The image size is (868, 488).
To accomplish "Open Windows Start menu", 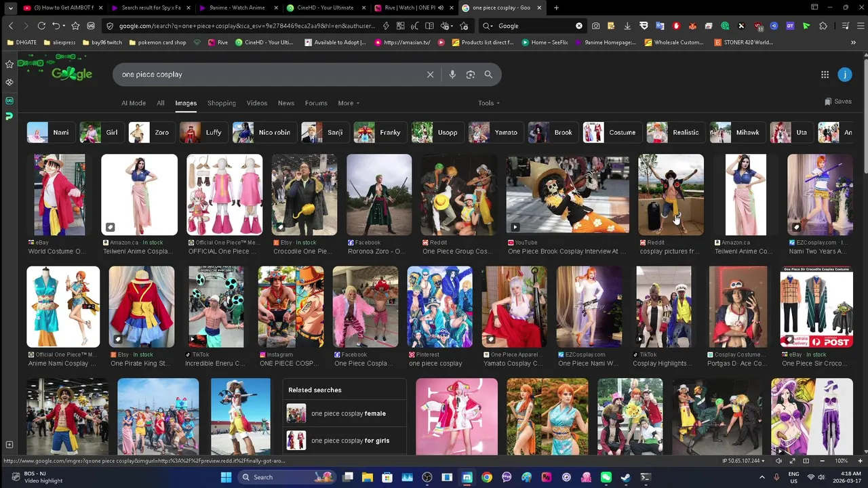I will point(226,477).
